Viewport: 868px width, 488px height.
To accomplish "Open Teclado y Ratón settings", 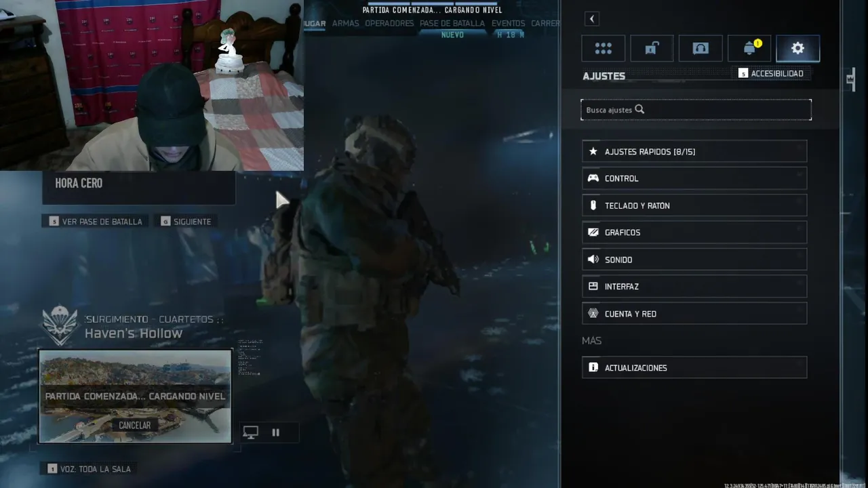I will click(x=694, y=205).
